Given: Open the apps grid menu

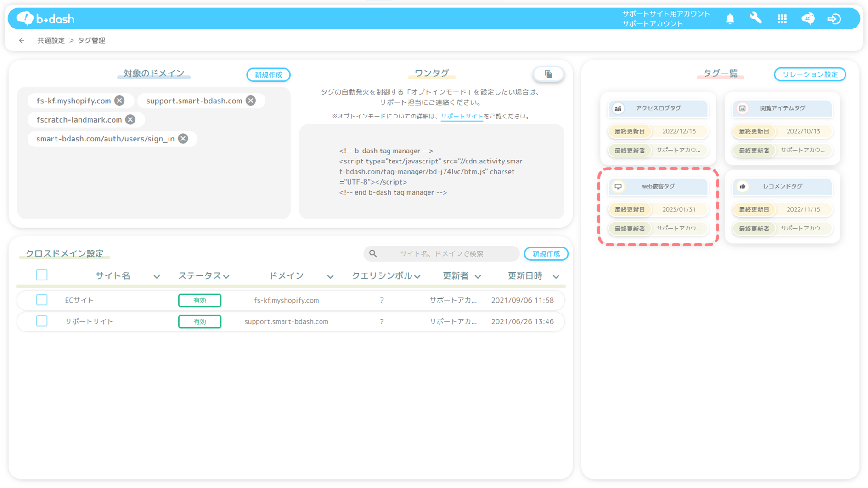Looking at the screenshot, I should pyautogui.click(x=782, y=19).
